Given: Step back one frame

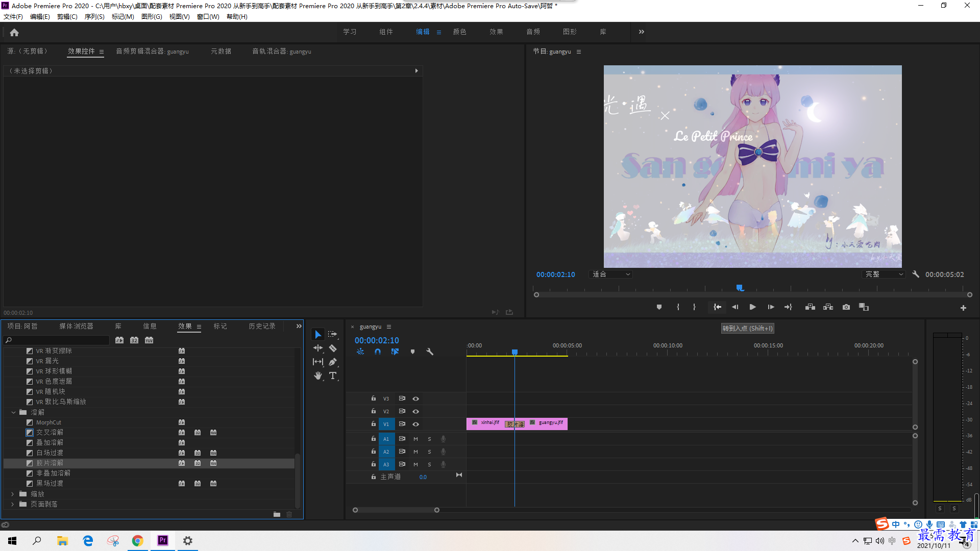Looking at the screenshot, I should pyautogui.click(x=735, y=307).
